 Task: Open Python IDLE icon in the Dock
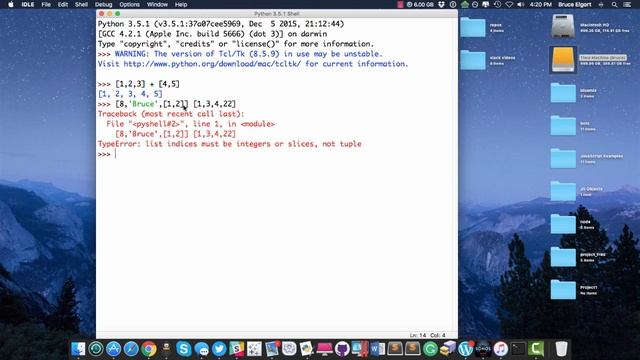coord(307,349)
